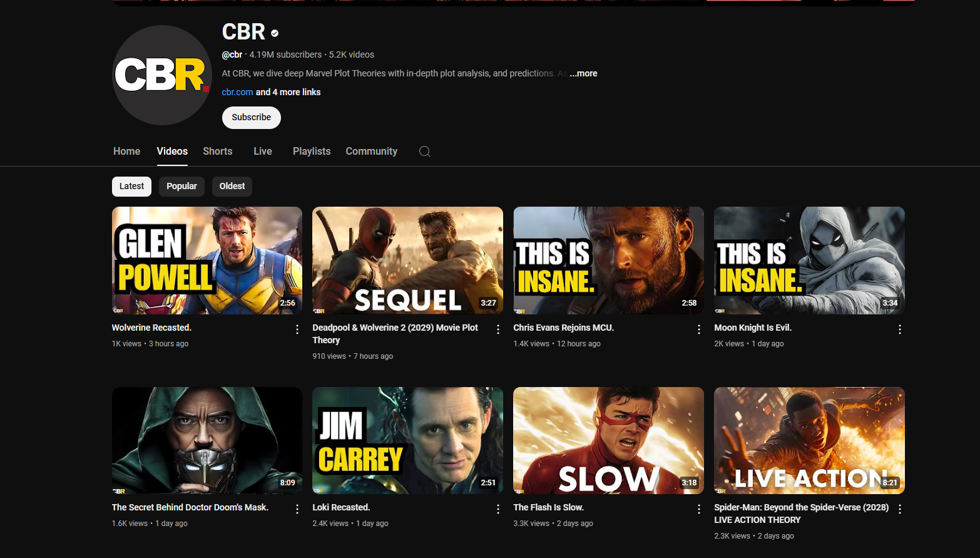The image size is (980, 558).
Task: Open video title 'Chris Evans Rejoins MCU.'
Action: [563, 328]
